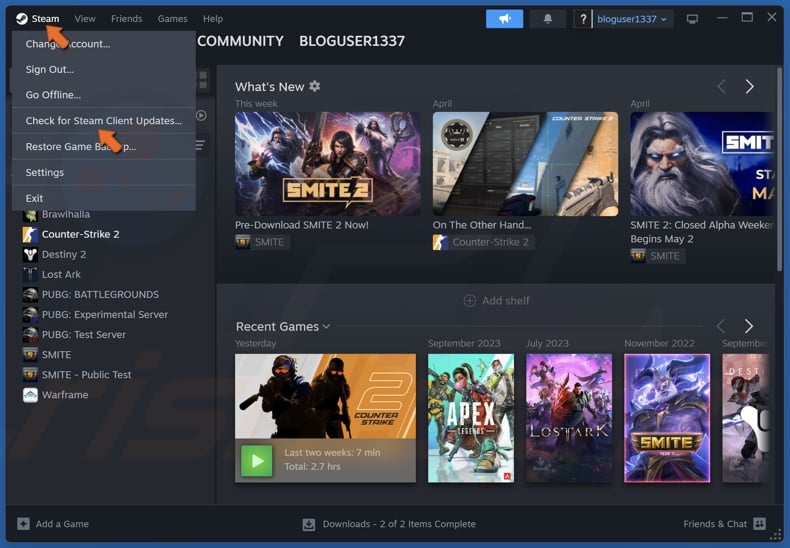Viewport: 790px width, 548px height.
Task: Open the Help menu
Action: [213, 19]
